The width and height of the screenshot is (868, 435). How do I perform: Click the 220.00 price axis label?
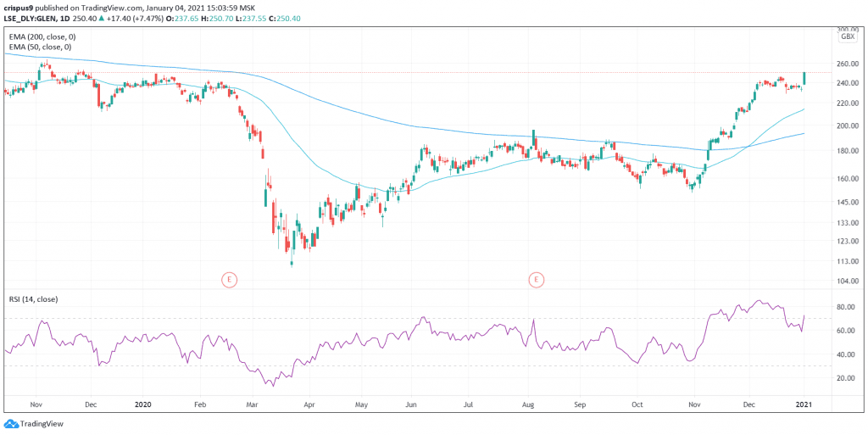click(848, 103)
